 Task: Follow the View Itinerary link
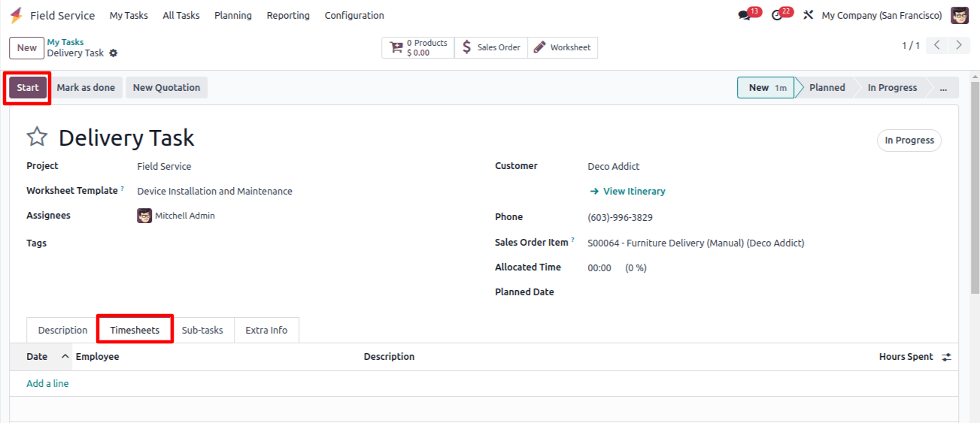[628, 192]
